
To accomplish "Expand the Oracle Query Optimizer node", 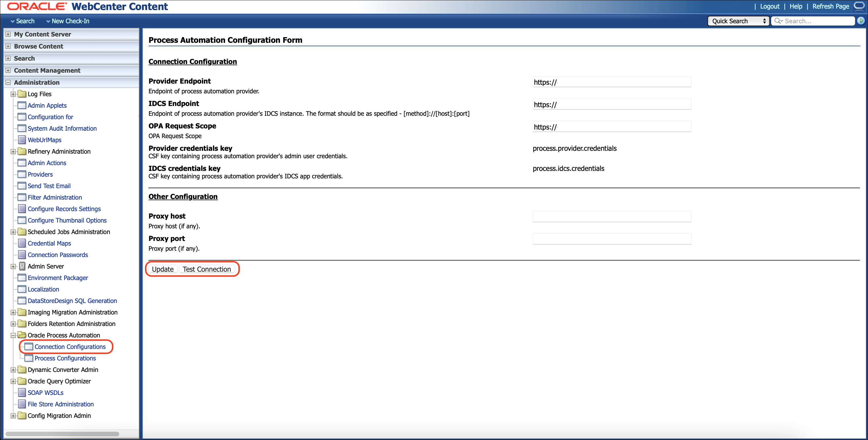I will tap(13, 381).
